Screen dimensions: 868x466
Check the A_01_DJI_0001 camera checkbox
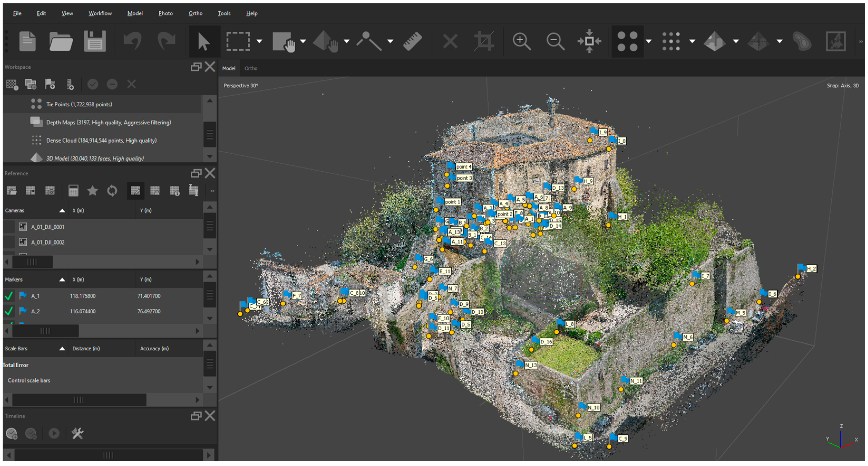9,227
